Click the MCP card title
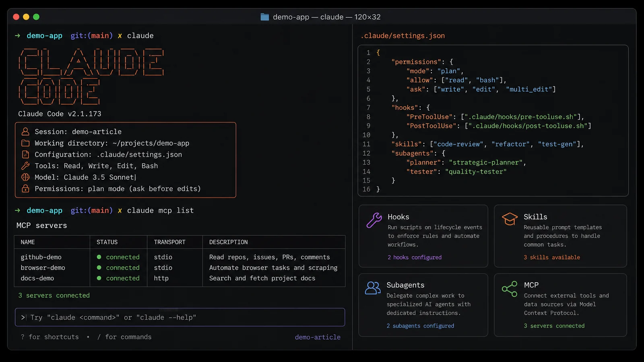644x362 pixels. (x=531, y=285)
